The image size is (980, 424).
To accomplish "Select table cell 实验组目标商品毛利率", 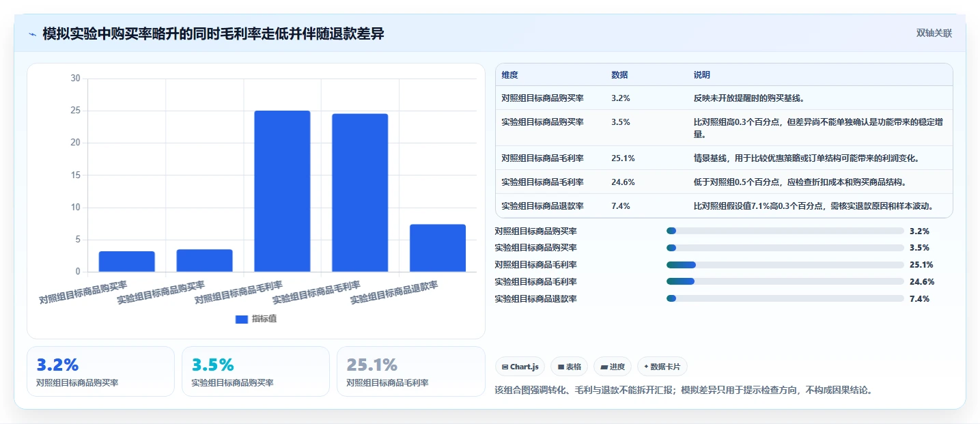I will pyautogui.click(x=543, y=182).
